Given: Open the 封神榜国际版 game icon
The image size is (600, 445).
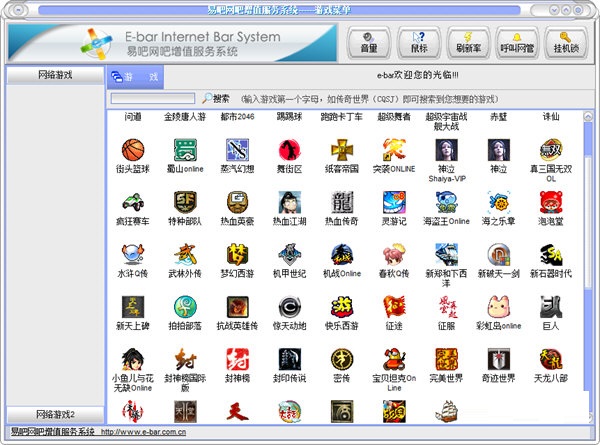Looking at the screenshot, I should pyautogui.click(x=185, y=359).
